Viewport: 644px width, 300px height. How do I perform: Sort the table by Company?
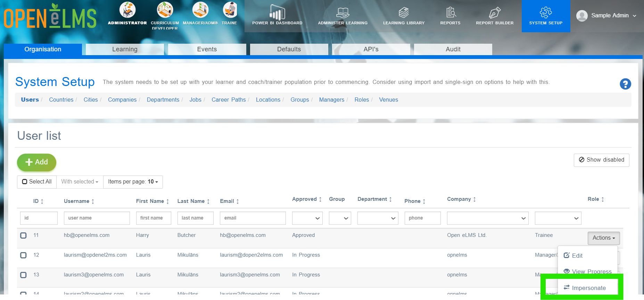coord(461,199)
